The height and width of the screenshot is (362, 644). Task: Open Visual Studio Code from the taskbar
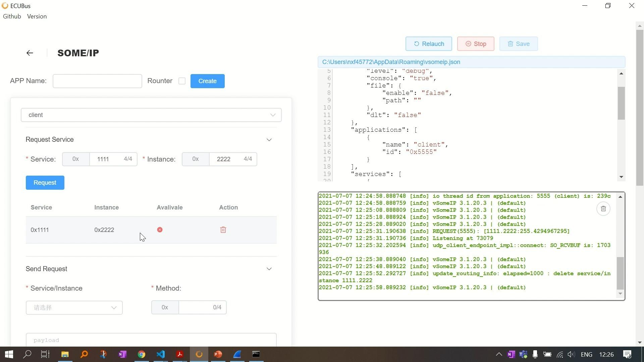coord(161,354)
